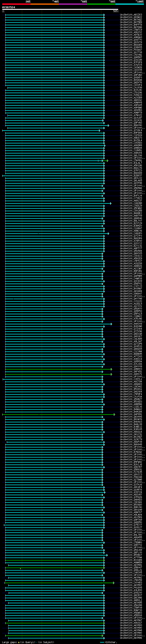The height and width of the screenshot is (644, 146).
Task: Open hit UniRef100_A5DD16
Action: (131, 615)
